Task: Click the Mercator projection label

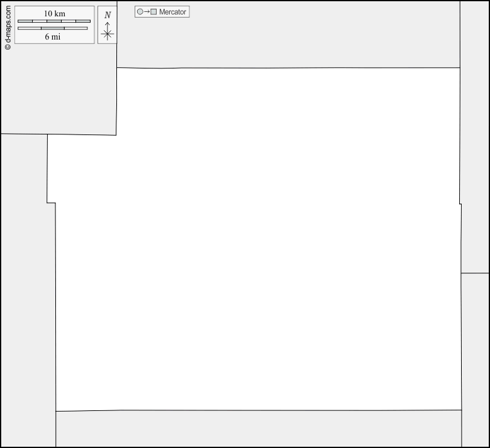Action: click(172, 12)
